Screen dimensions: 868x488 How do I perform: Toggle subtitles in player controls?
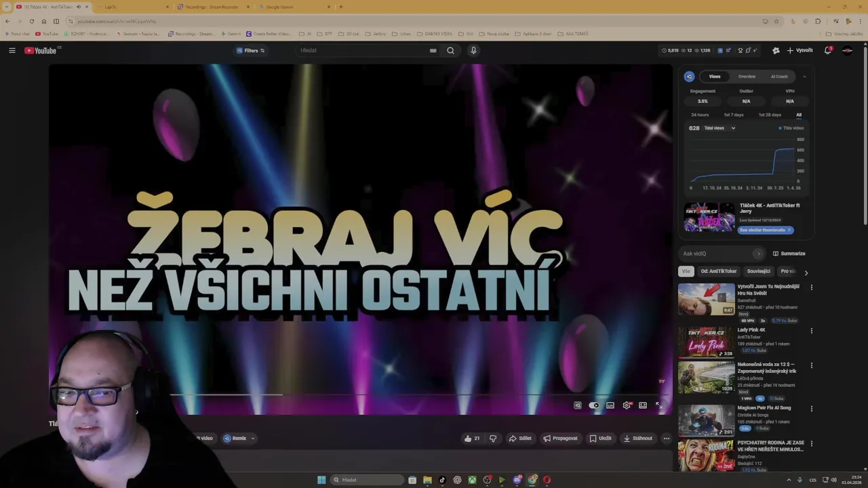610,405
